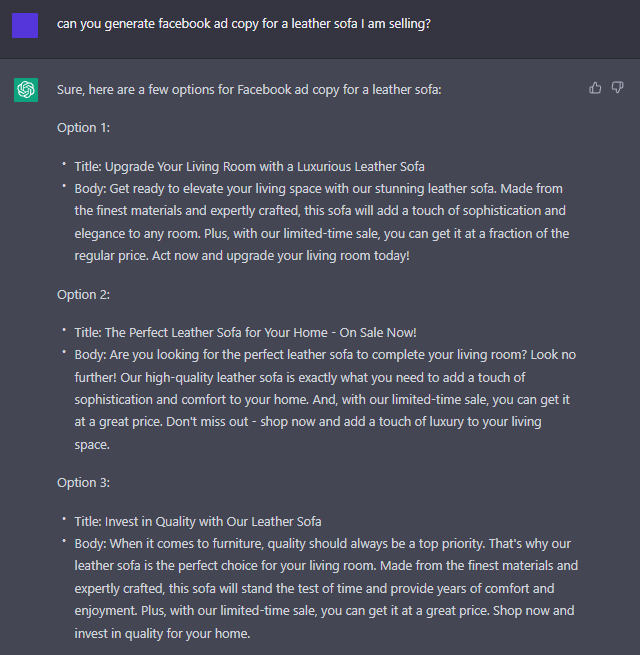Click the bullet before Option 1 Title
This screenshot has height=655, width=640.
click(x=64, y=164)
